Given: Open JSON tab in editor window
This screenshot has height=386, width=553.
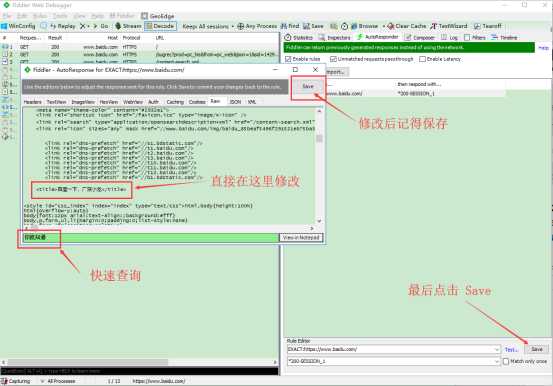Looking at the screenshot, I should point(235,102).
